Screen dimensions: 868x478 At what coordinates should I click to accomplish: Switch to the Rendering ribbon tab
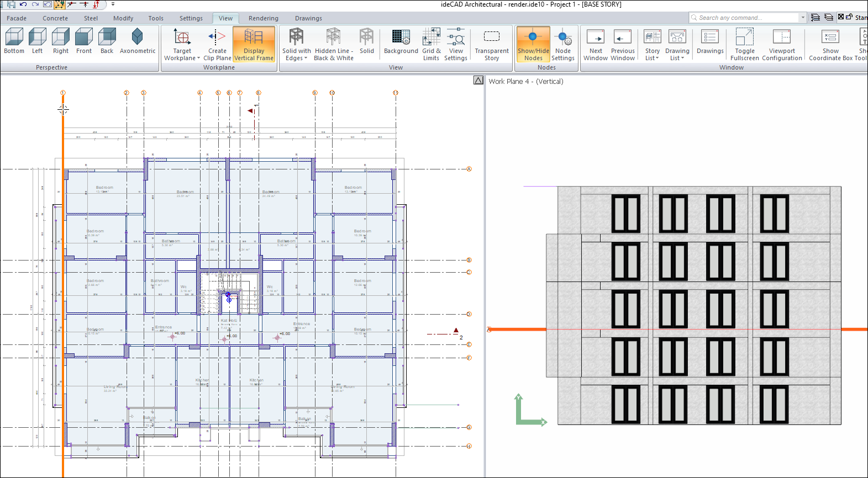263,18
